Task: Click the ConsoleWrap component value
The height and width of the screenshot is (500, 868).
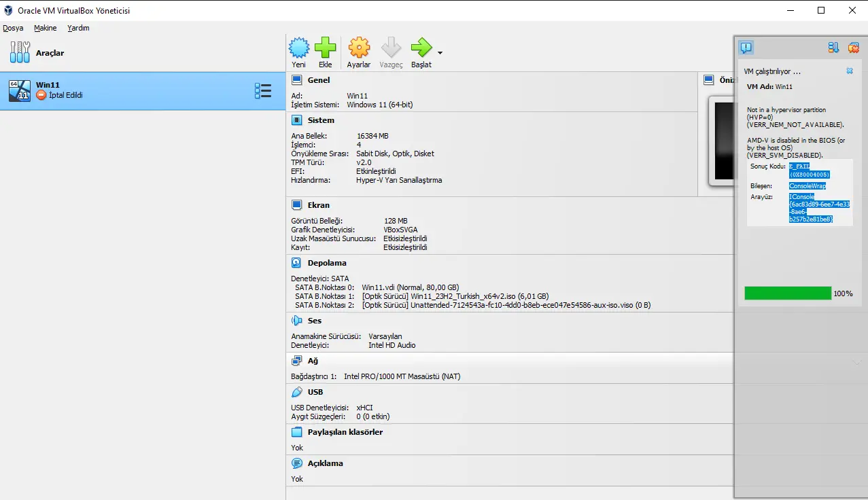Action: pos(807,185)
